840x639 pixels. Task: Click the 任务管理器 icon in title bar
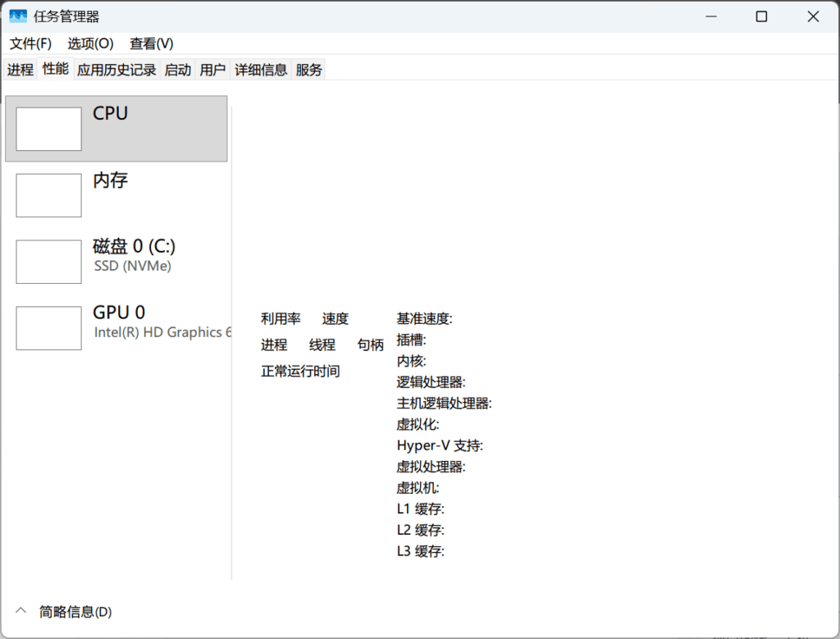(17, 16)
